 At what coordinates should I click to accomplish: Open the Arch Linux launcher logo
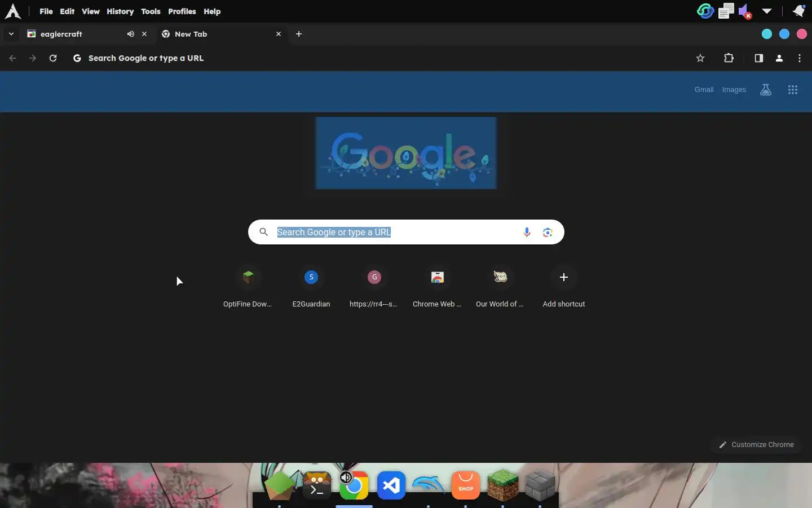12,11
